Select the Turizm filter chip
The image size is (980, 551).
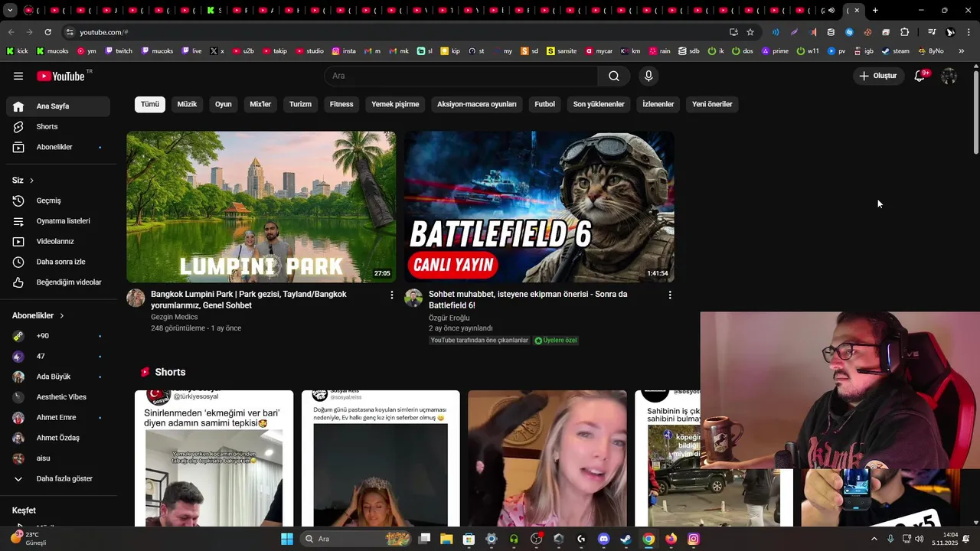click(x=300, y=104)
